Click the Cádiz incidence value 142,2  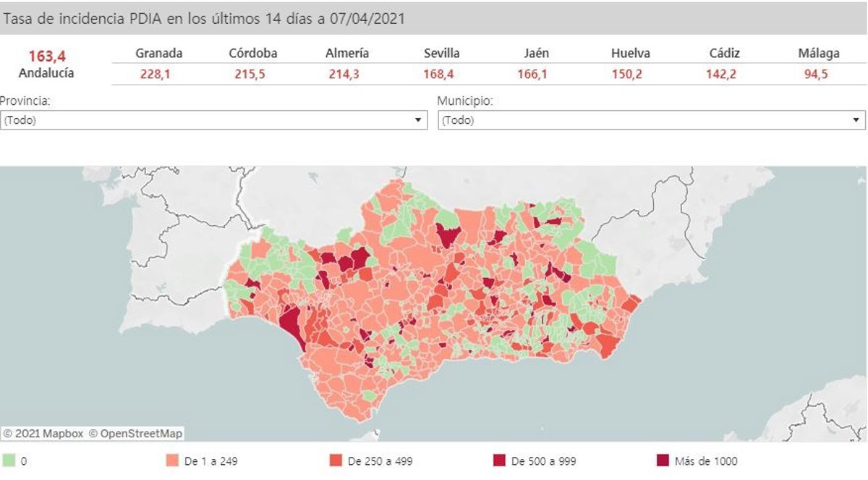[x=721, y=74]
